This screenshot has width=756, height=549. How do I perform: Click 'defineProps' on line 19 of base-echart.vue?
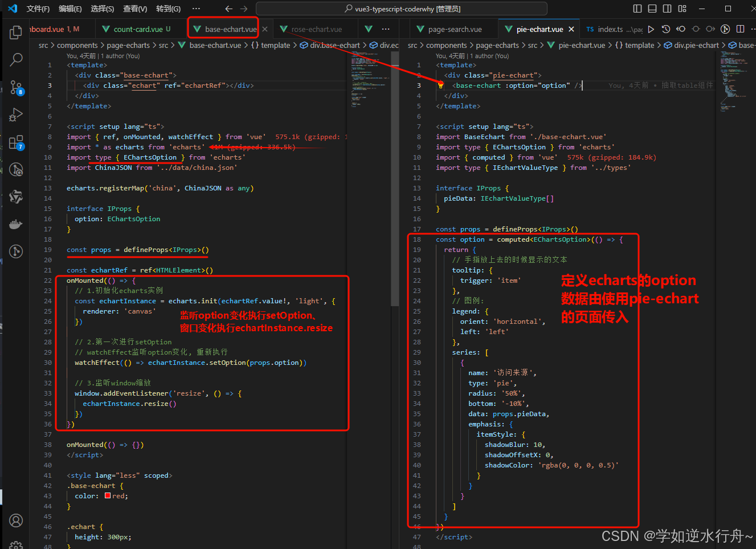click(146, 250)
